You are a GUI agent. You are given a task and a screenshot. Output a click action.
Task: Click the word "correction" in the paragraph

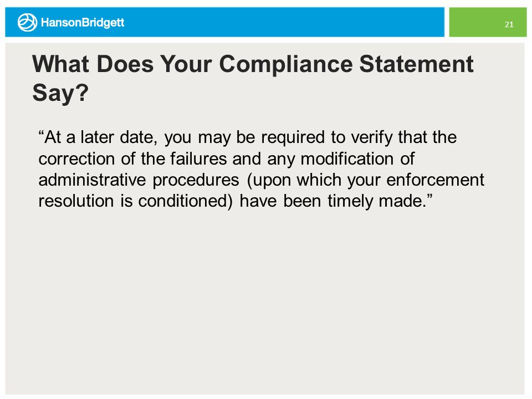tap(76, 159)
